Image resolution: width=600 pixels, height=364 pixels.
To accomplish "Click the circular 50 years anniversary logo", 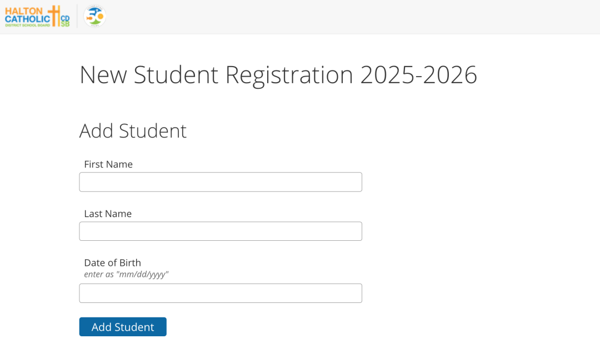I will [x=94, y=16].
